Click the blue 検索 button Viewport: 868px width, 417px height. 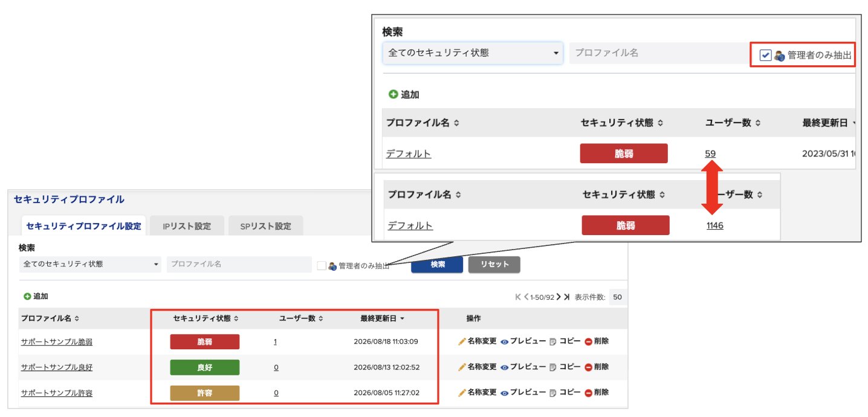(437, 265)
